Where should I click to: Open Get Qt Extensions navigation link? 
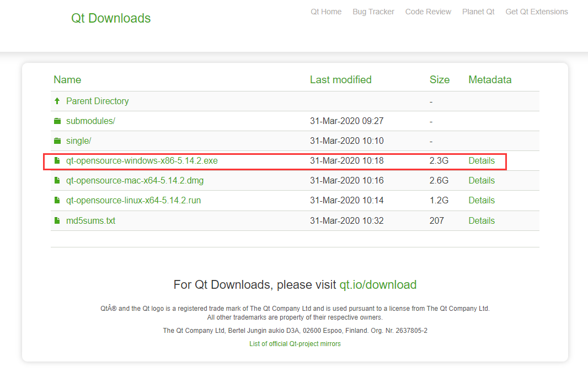click(x=537, y=12)
